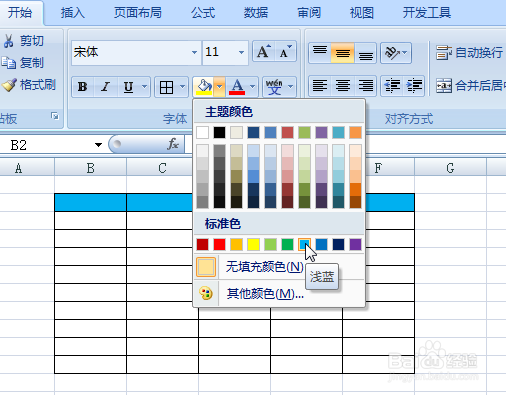Toggle Bold formatting
This screenshot has width=506, height=395.
coord(83,87)
